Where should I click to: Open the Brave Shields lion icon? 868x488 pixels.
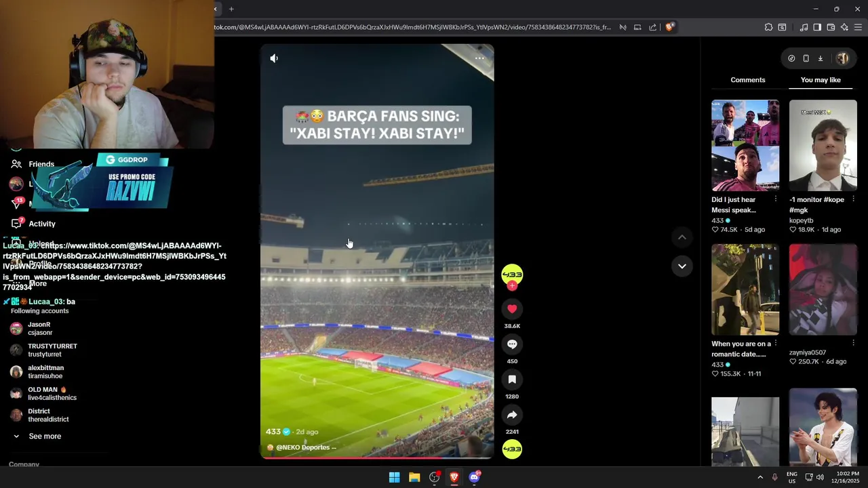669,27
